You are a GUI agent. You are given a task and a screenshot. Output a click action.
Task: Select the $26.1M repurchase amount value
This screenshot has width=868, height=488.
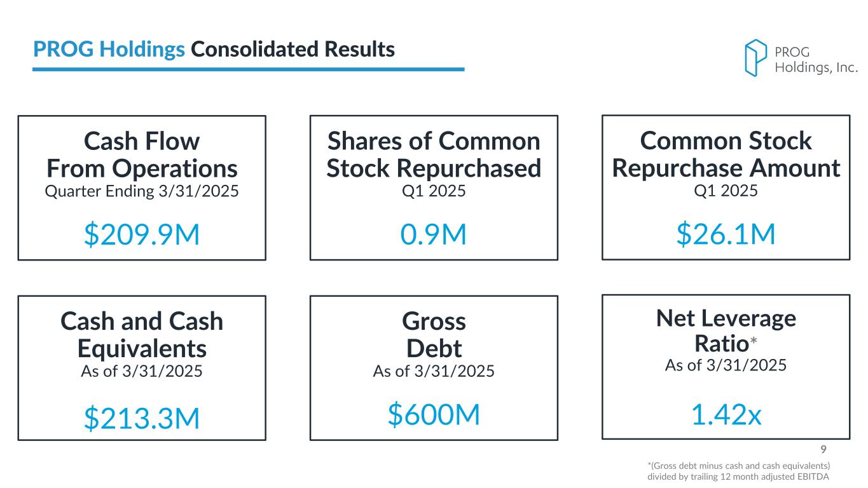726,234
